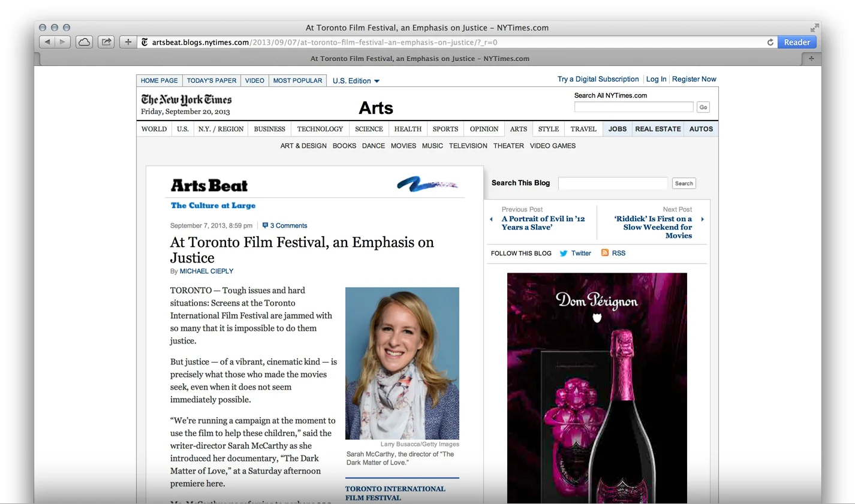The height and width of the screenshot is (504, 855).
Task: Click the Log In link
Action: point(656,79)
